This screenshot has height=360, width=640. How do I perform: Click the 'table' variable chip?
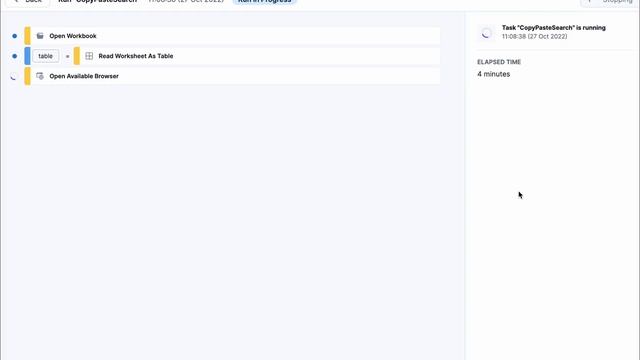(45, 56)
